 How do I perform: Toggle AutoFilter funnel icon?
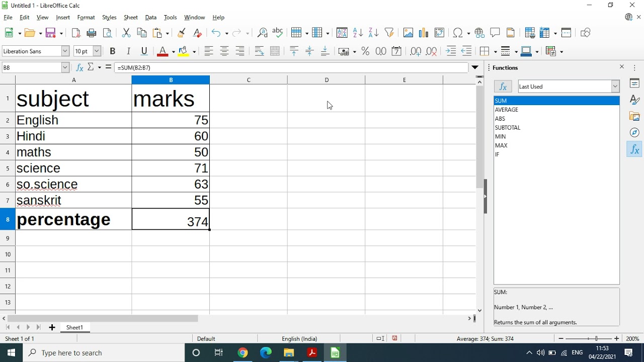[x=389, y=33]
